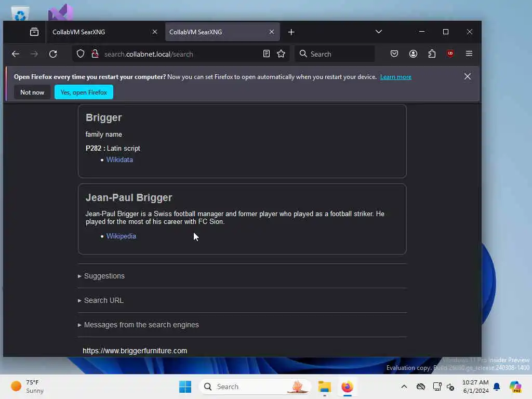Image resolution: width=532 pixels, height=399 pixels.
Task: Open the Firefox View tab icon
Action: [34, 32]
